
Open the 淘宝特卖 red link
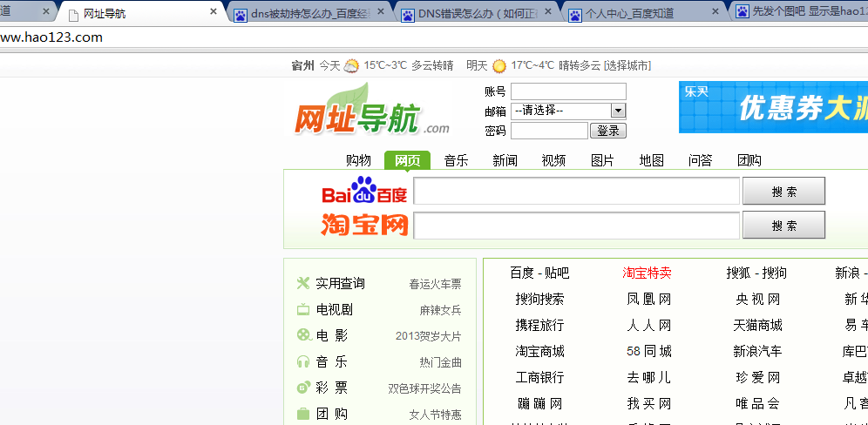pyautogui.click(x=647, y=273)
